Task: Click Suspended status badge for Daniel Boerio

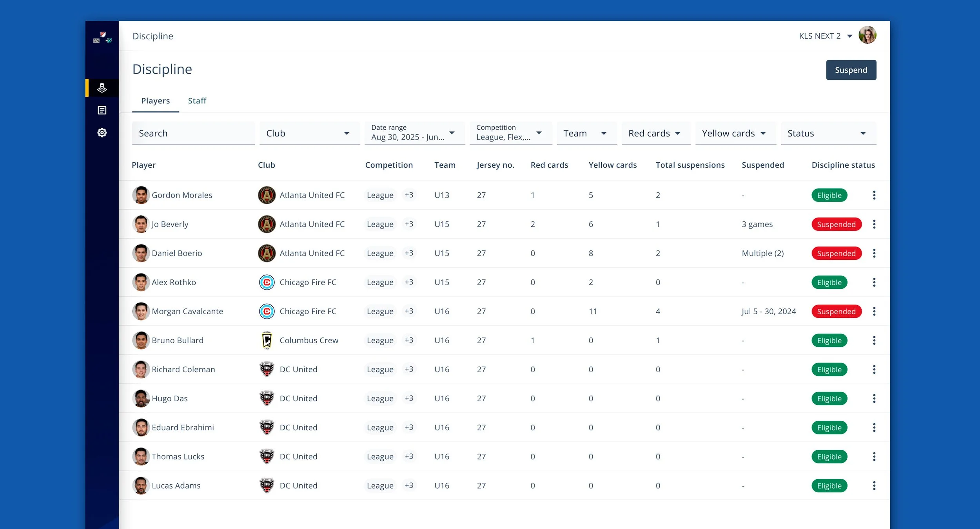Action: [836, 253]
